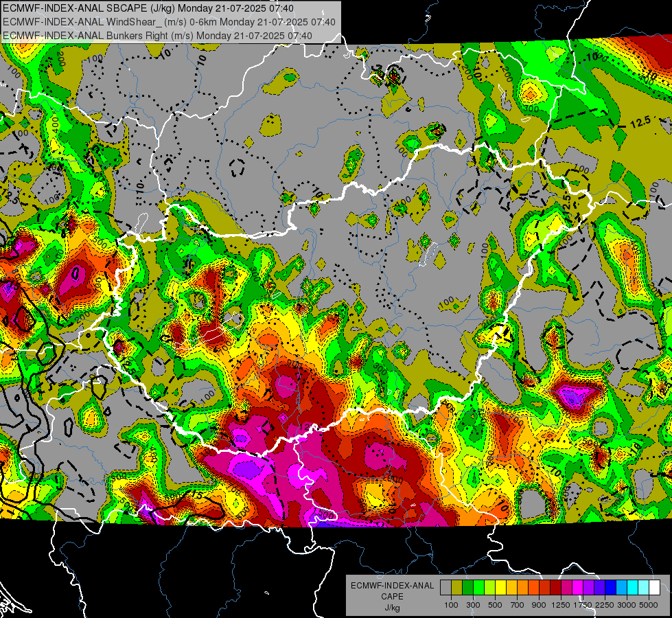This screenshot has height=618, width=672.
Task: Pick the yellow-green legend swatch
Action: click(489, 588)
